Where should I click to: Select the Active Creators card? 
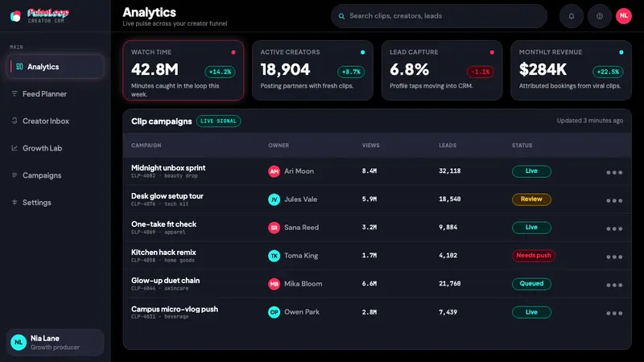(312, 70)
